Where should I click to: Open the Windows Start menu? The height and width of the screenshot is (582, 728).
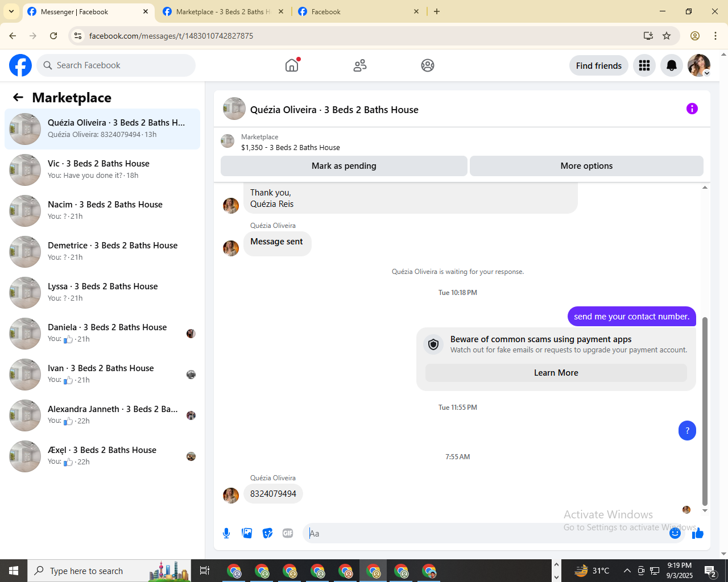[14, 571]
